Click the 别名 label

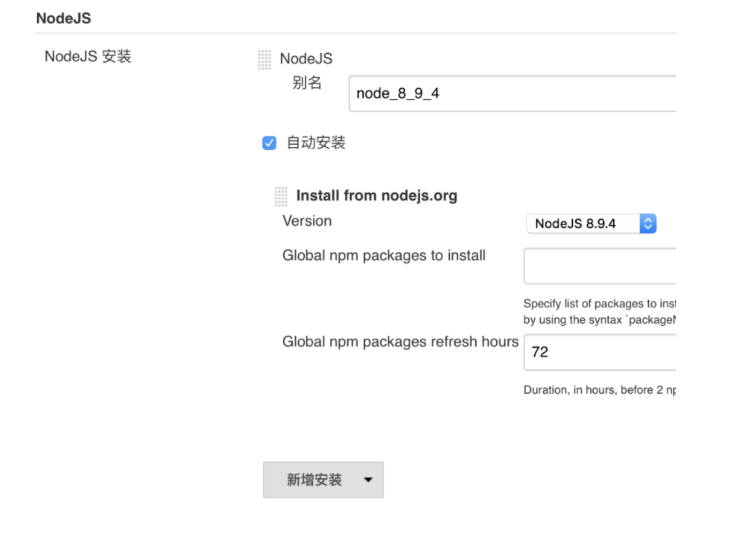307,83
